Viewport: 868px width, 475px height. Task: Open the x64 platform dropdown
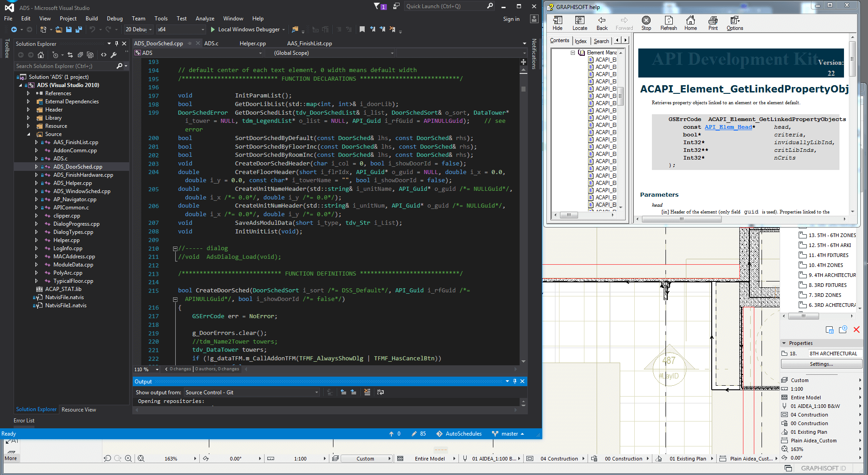coord(203,29)
